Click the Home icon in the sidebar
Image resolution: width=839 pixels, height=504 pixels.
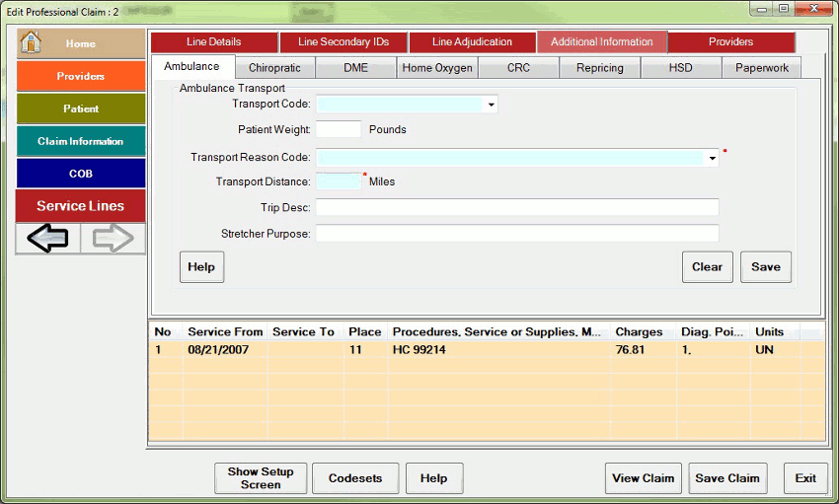tap(32, 43)
